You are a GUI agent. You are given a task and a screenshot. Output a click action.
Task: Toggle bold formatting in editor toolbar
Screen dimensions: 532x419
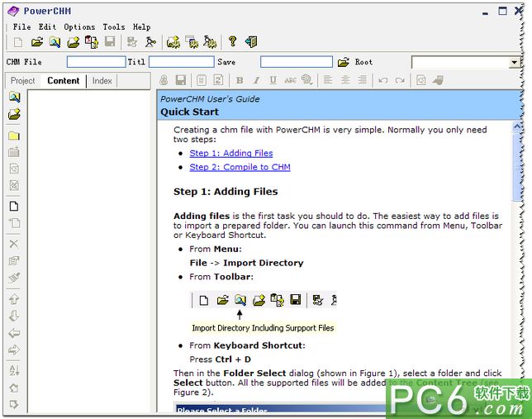tap(240, 80)
